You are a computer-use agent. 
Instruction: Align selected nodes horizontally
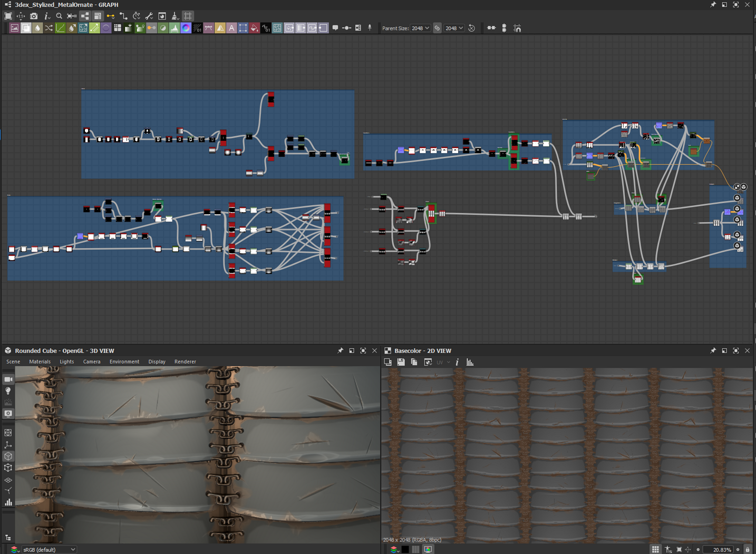pyautogui.click(x=491, y=28)
